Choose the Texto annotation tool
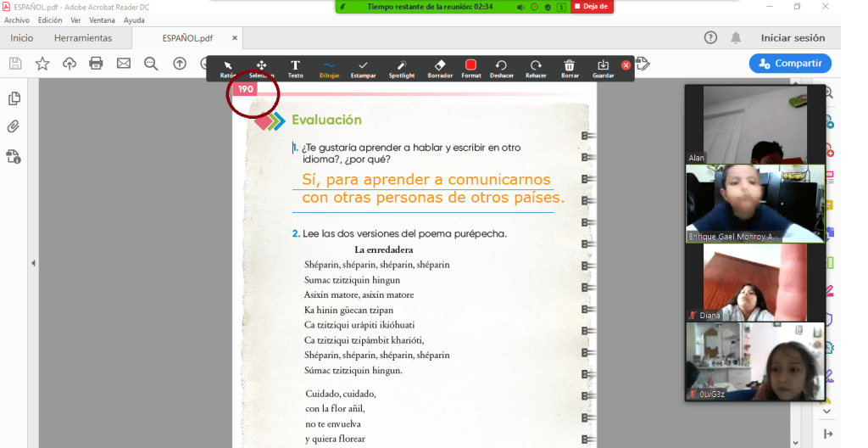The width and height of the screenshot is (868, 448). point(295,68)
